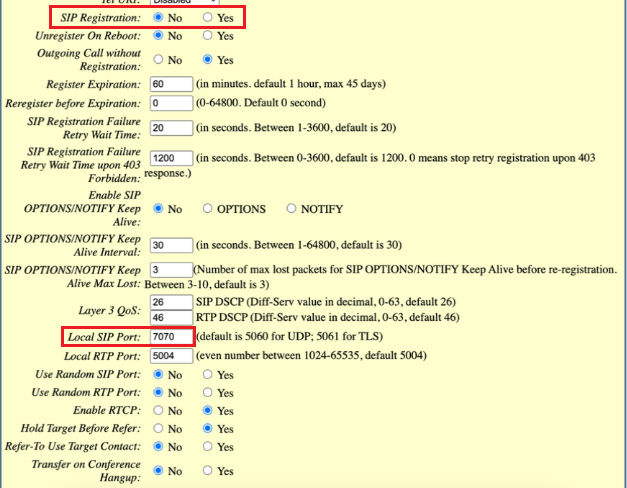
Task: Click the Register Expiration field
Action: 172,84
